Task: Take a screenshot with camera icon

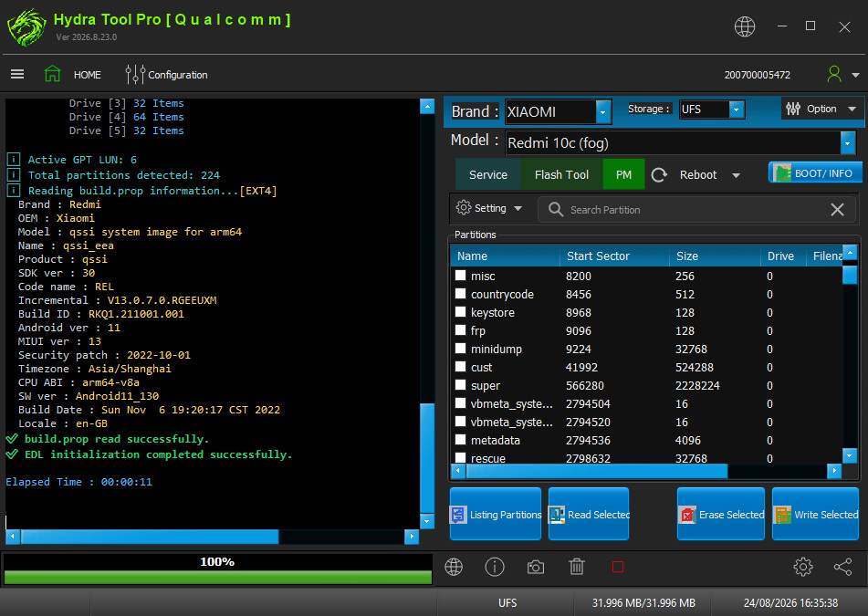Action: coord(535,568)
